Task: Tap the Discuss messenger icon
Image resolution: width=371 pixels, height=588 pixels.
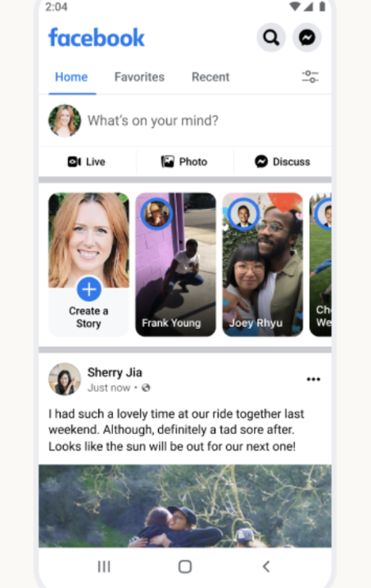Action: tap(261, 162)
